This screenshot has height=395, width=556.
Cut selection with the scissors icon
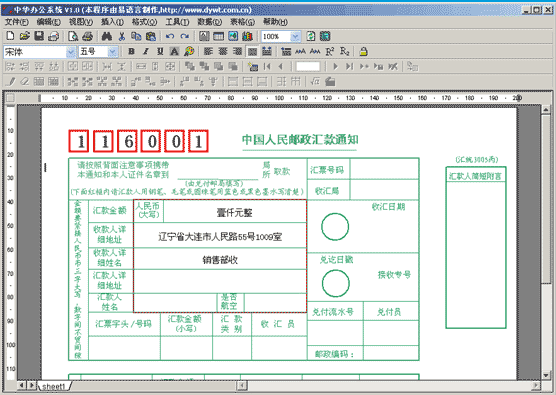tap(122, 36)
